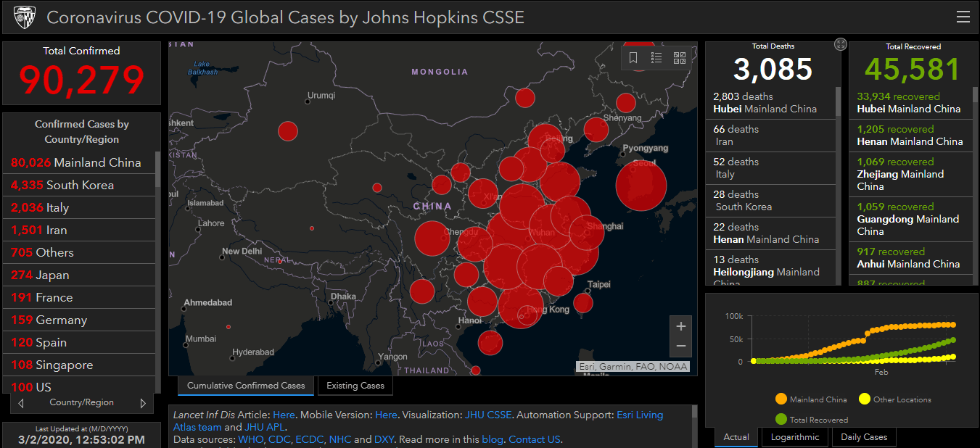Open the DXY data source link
Viewport: 980px width, 448px height.
(x=384, y=440)
